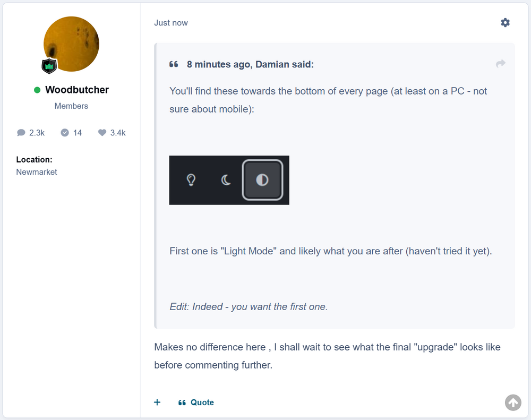Click the quote header '8 minutes ago, Damian said'
Screen dimensions: 531x420
[x=250, y=64]
